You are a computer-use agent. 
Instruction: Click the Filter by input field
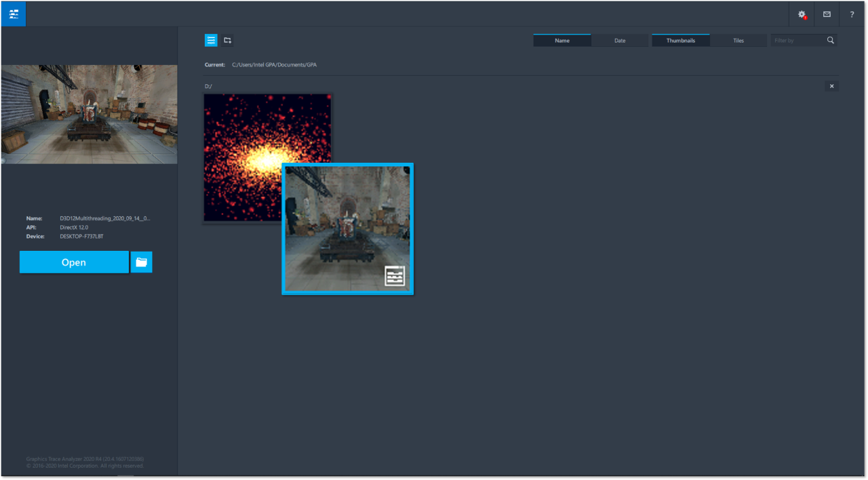(x=797, y=41)
